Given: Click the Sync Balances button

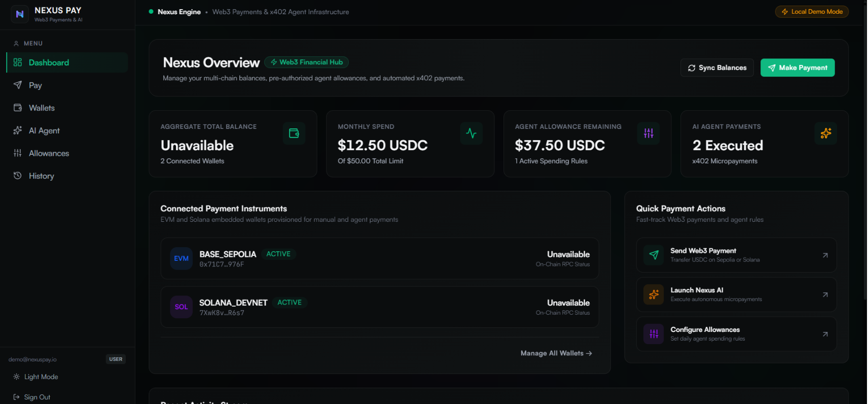Looking at the screenshot, I should pyautogui.click(x=717, y=68).
